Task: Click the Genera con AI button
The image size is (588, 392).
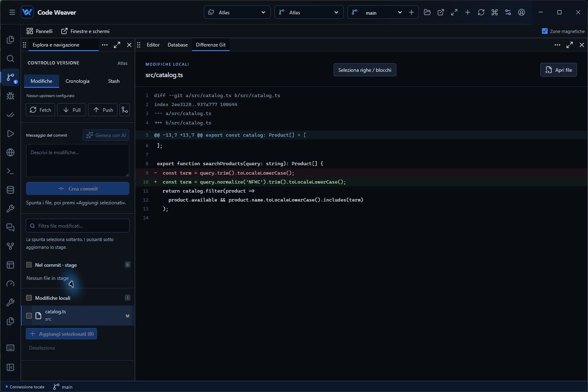Action: tap(106, 135)
